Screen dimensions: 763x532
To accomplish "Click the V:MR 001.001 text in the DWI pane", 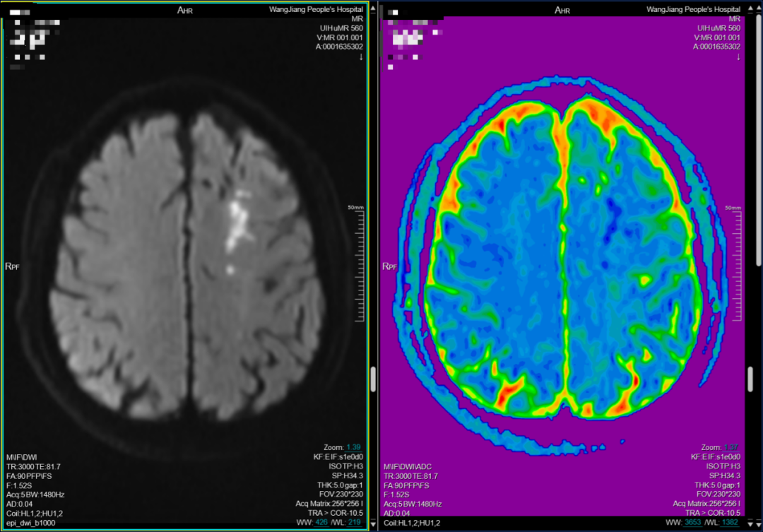I will coord(340,37).
